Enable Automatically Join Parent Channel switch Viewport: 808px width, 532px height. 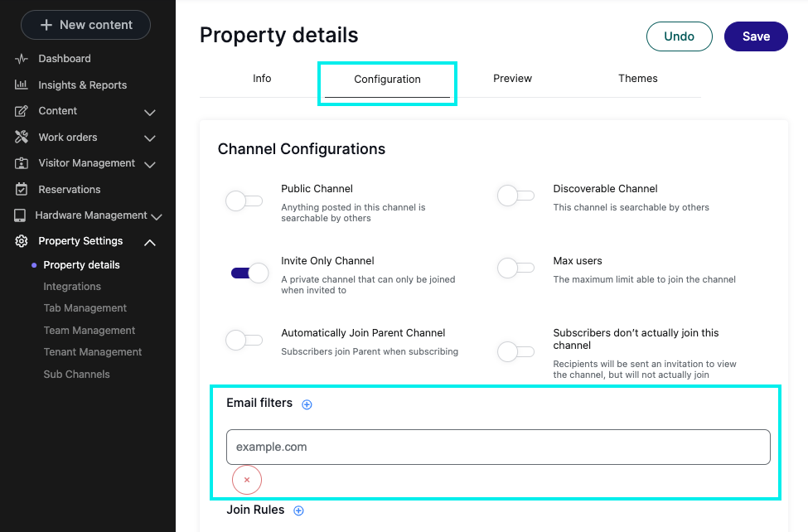(244, 340)
